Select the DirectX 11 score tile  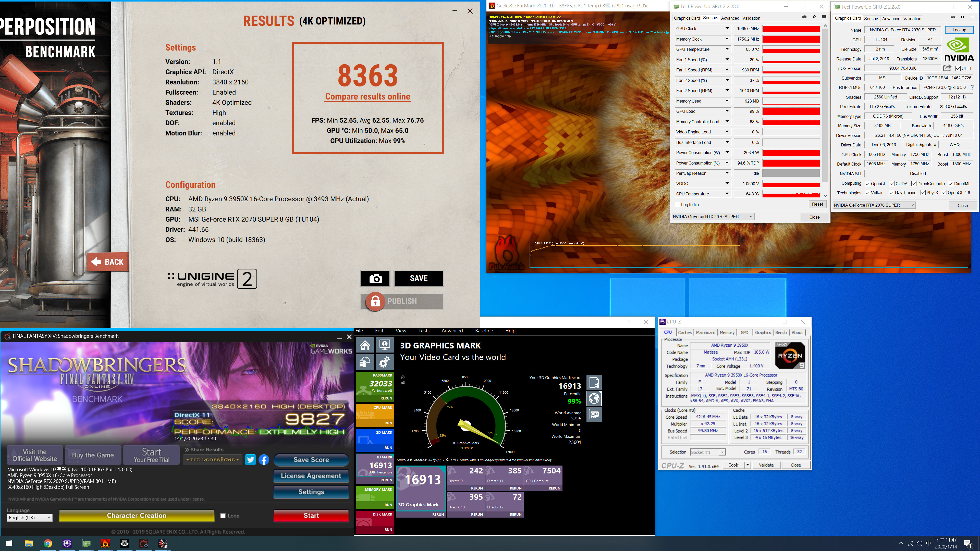click(505, 478)
